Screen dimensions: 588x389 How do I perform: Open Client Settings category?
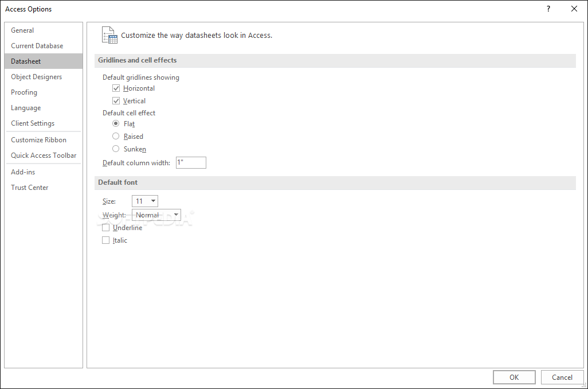pos(44,123)
